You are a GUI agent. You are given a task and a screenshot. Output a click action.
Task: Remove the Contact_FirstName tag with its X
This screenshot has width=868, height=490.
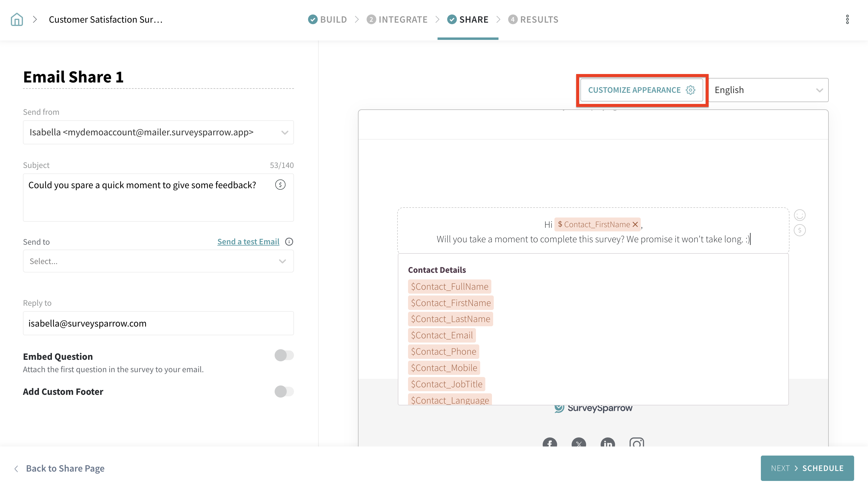pyautogui.click(x=635, y=224)
